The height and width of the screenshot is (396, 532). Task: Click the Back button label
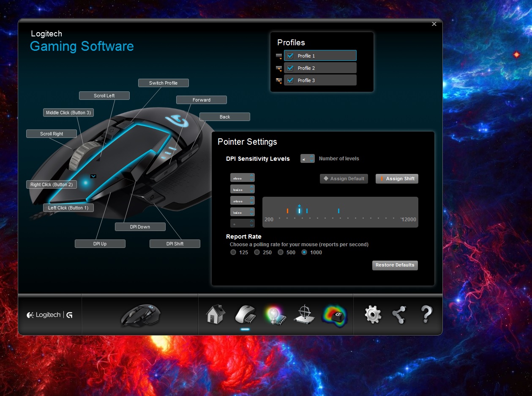pos(225,117)
